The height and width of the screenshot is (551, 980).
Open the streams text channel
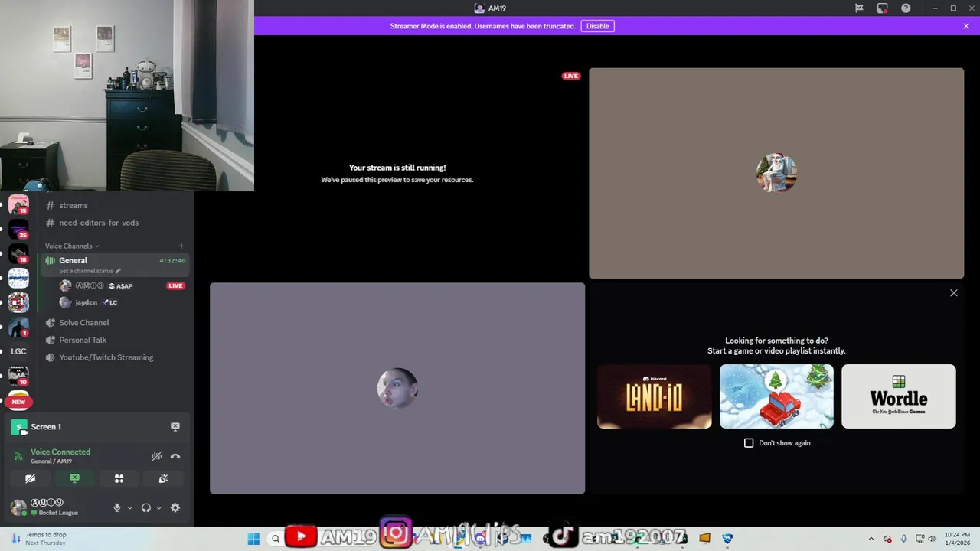tap(115, 205)
